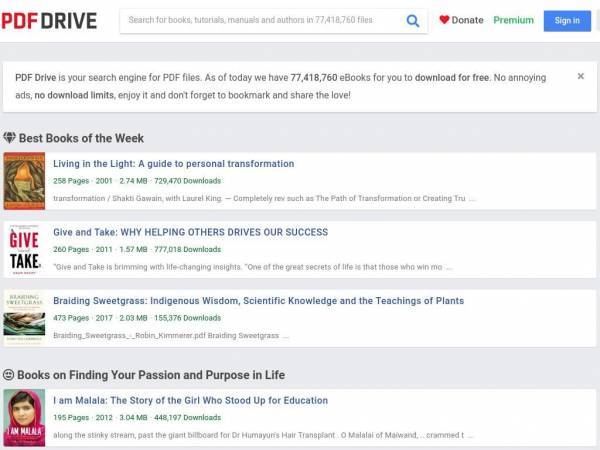Click Give and Take cover thumbnail
This screenshot has height=450, width=600.
click(24, 249)
